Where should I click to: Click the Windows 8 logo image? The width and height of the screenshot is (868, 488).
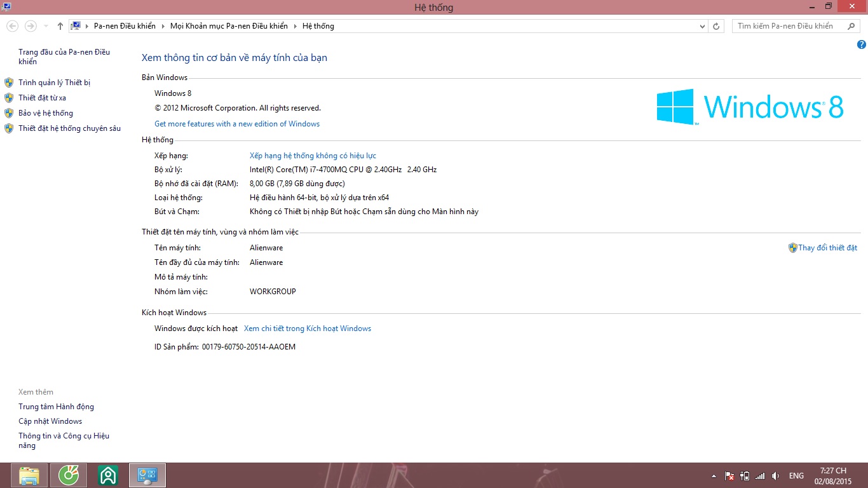pyautogui.click(x=750, y=107)
